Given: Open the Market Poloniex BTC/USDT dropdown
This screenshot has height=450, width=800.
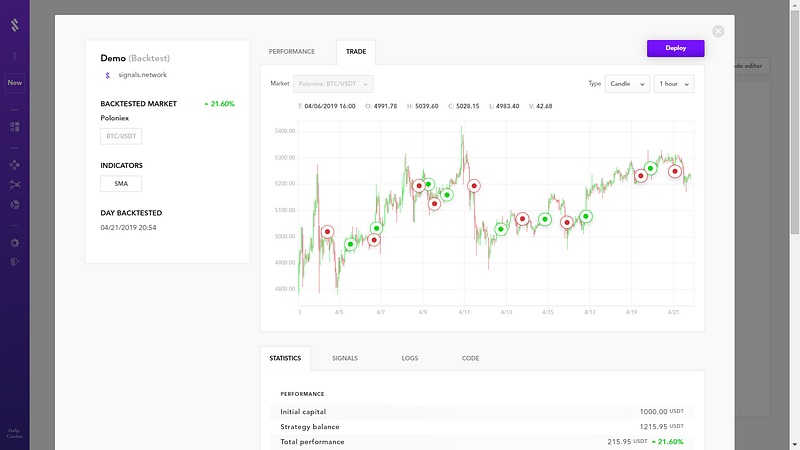Looking at the screenshot, I should pyautogui.click(x=333, y=84).
